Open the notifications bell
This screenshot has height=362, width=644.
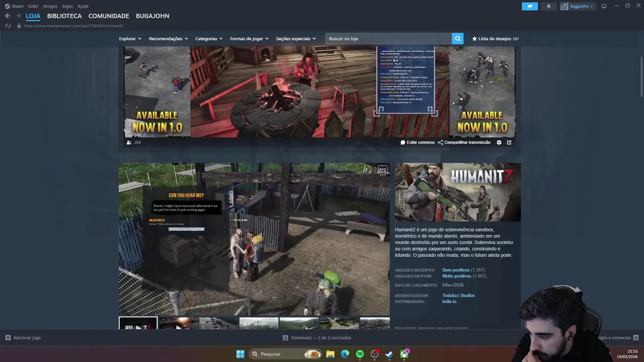point(548,6)
